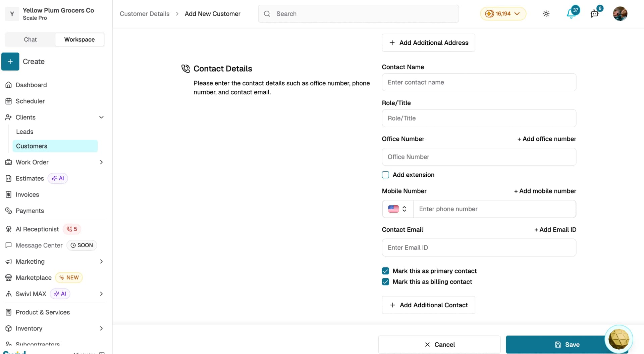
Task: Expand the Swivl MAX submenu
Action: (x=101, y=294)
